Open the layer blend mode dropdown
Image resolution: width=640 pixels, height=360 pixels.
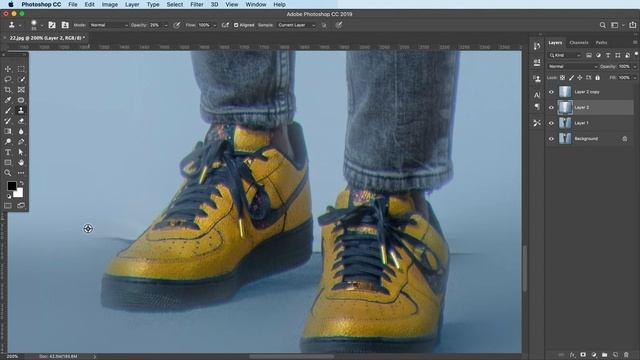click(x=573, y=66)
